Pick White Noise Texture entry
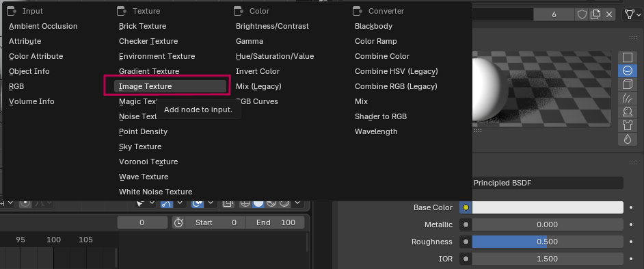This screenshot has width=644, height=269. [155, 192]
